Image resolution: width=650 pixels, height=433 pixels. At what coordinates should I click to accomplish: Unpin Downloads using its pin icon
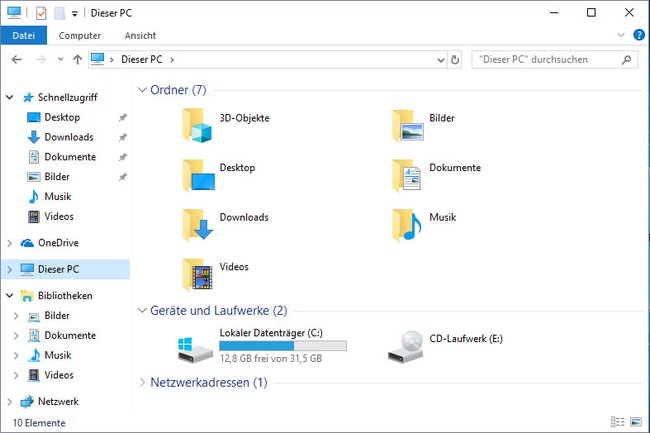point(123,137)
